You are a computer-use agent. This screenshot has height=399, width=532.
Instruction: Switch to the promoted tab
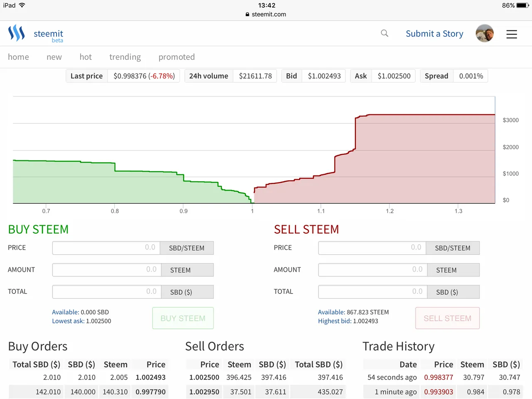click(x=177, y=57)
